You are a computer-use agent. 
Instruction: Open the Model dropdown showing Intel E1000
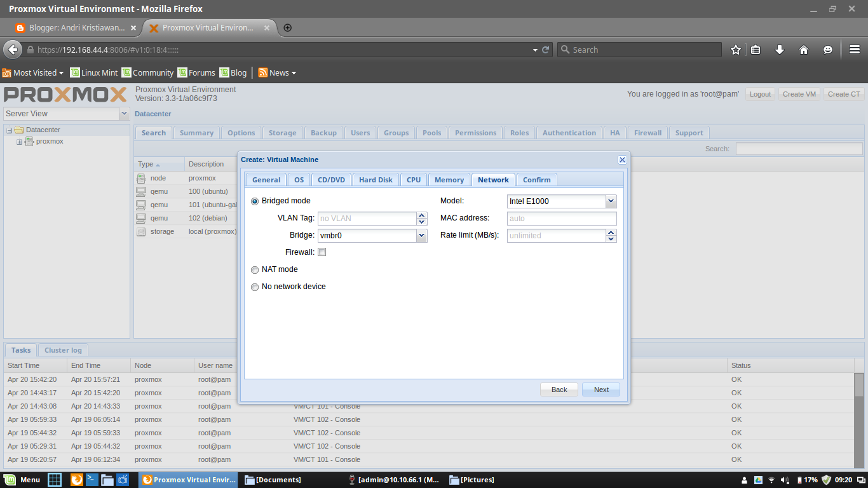click(x=611, y=201)
